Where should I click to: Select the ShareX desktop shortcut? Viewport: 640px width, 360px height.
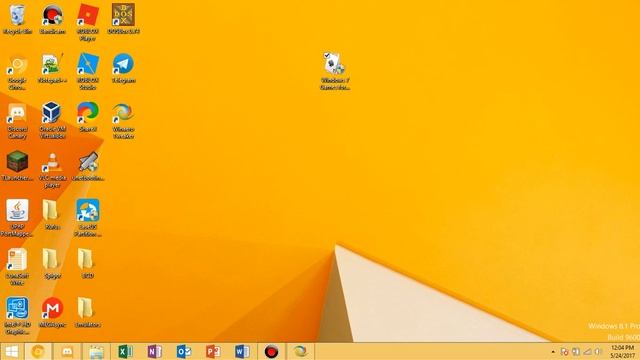pyautogui.click(x=88, y=118)
